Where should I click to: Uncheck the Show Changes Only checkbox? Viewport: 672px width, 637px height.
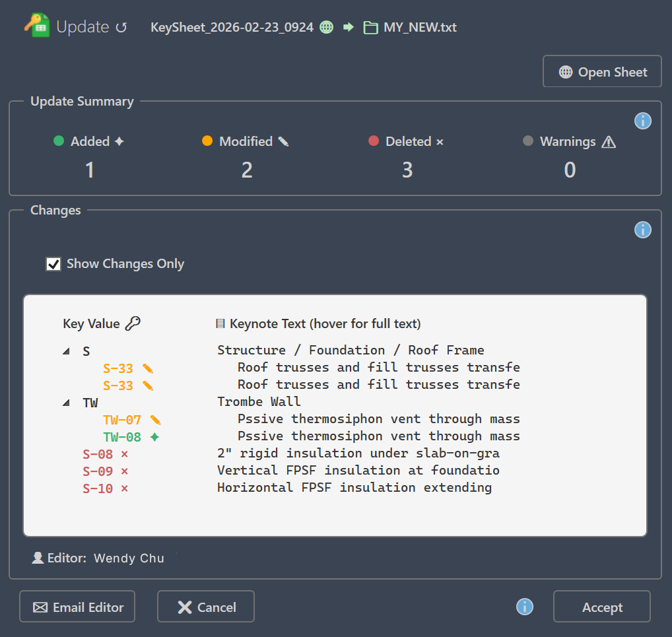coord(53,264)
